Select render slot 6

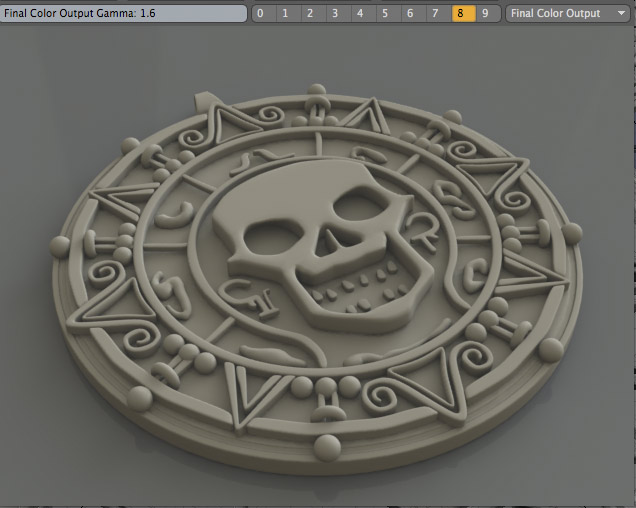414,13
